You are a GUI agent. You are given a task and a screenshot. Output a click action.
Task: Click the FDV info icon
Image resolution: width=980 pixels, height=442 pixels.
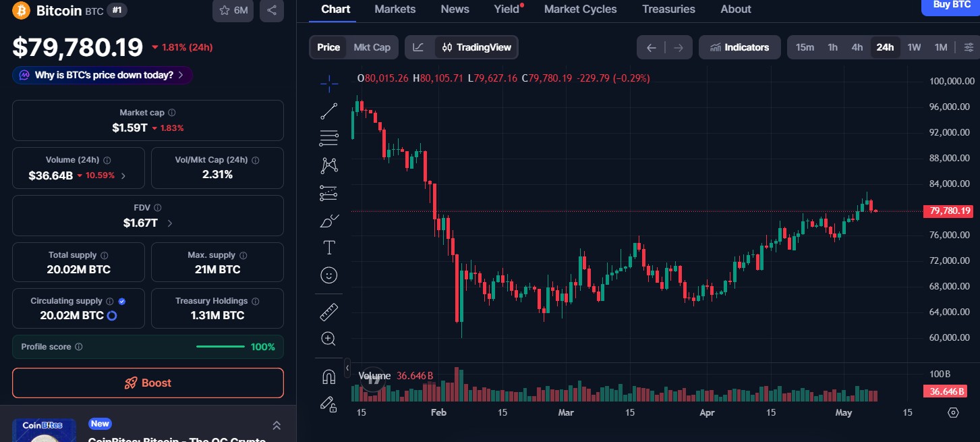(158, 208)
